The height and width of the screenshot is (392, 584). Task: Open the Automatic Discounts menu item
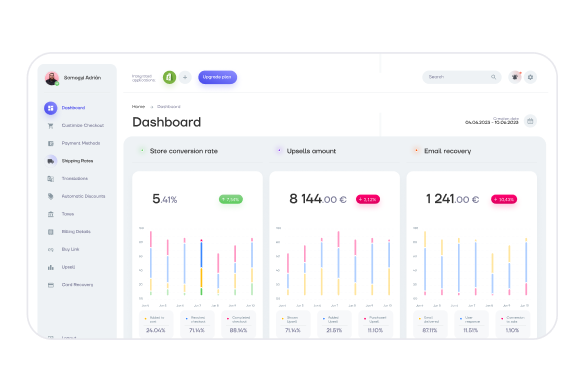83,196
